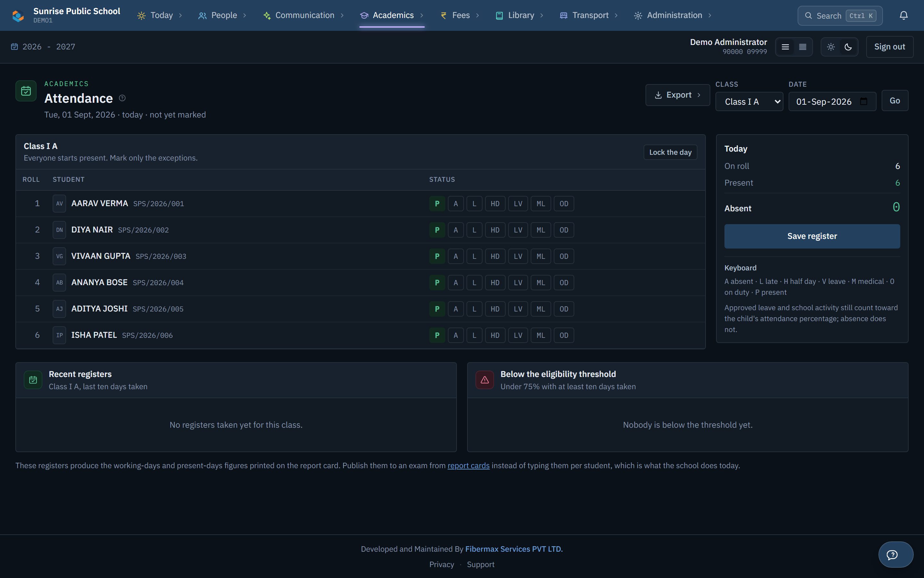Enable light theme with sun toggle
The height and width of the screenshot is (578, 924).
pyautogui.click(x=831, y=47)
